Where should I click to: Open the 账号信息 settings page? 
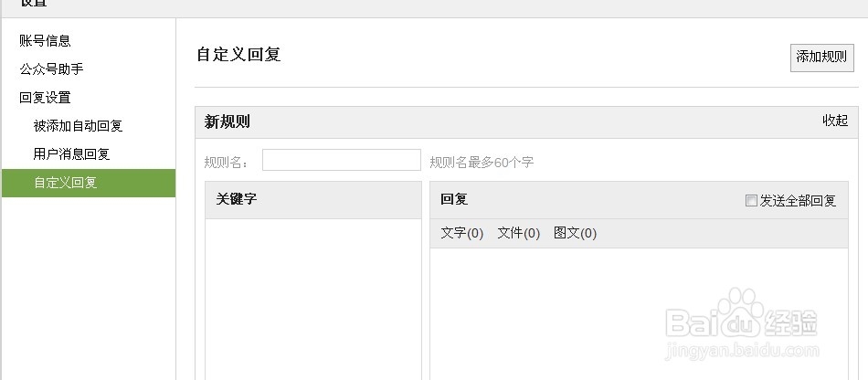click(45, 40)
